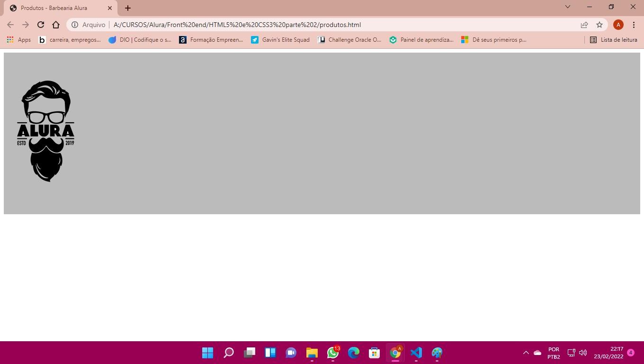Go forward with the forward arrow
The height and width of the screenshot is (364, 644).
(x=26, y=25)
